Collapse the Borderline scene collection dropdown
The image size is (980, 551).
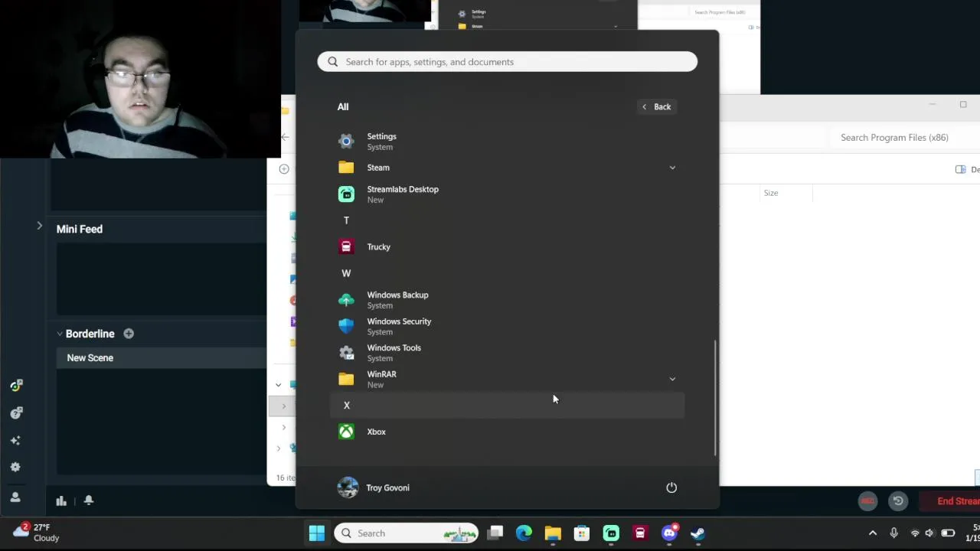point(60,334)
